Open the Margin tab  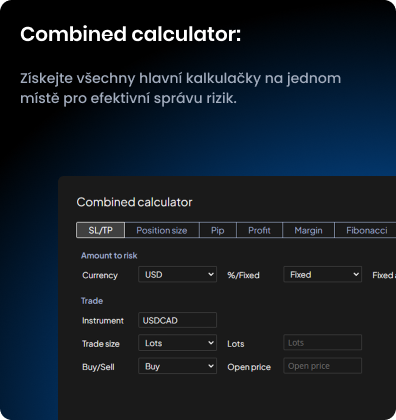[308, 230]
